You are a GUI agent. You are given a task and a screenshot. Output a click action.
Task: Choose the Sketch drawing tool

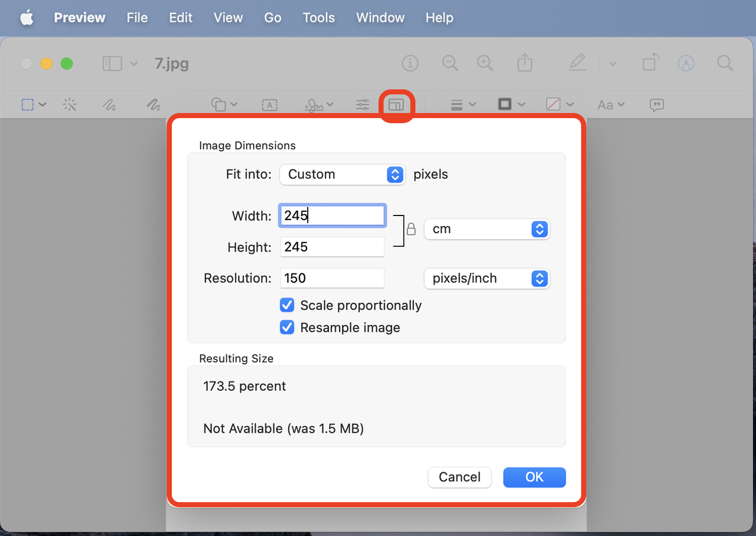109,105
